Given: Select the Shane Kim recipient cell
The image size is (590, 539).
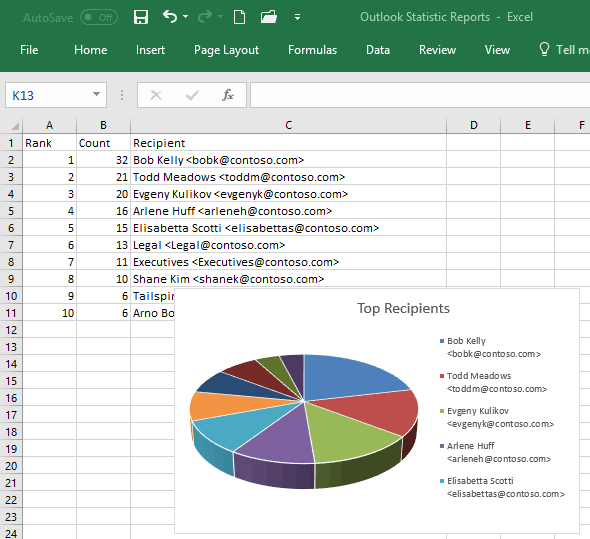Looking at the screenshot, I should pyautogui.click(x=288, y=279).
